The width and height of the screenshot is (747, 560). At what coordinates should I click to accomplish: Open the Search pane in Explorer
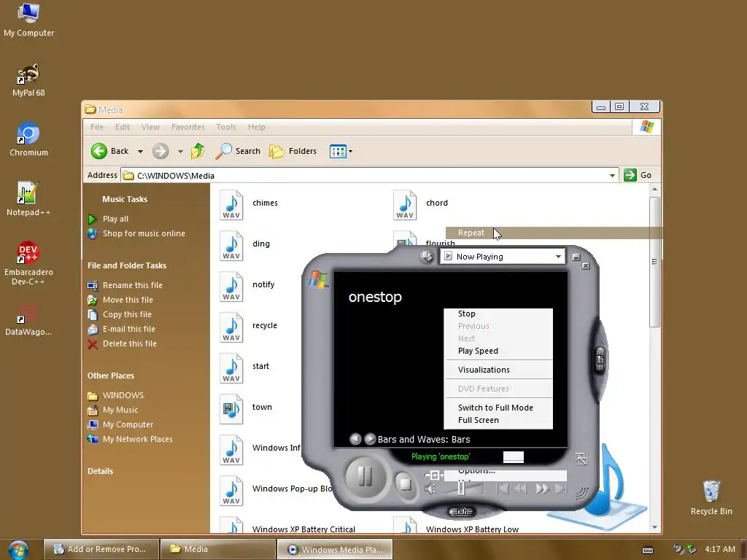pyautogui.click(x=238, y=151)
